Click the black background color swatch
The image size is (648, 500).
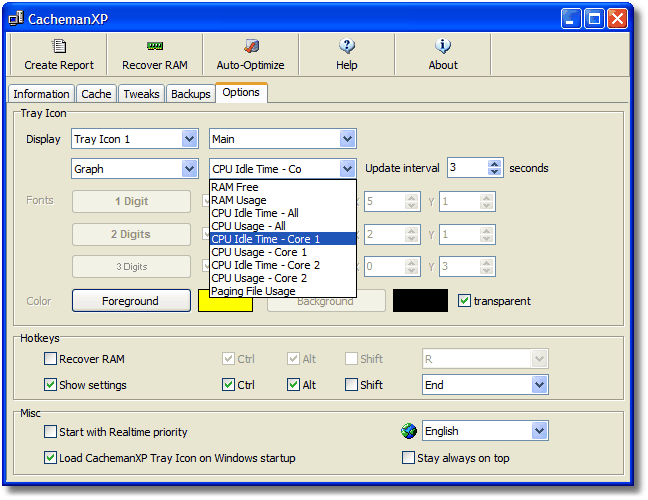coord(420,300)
